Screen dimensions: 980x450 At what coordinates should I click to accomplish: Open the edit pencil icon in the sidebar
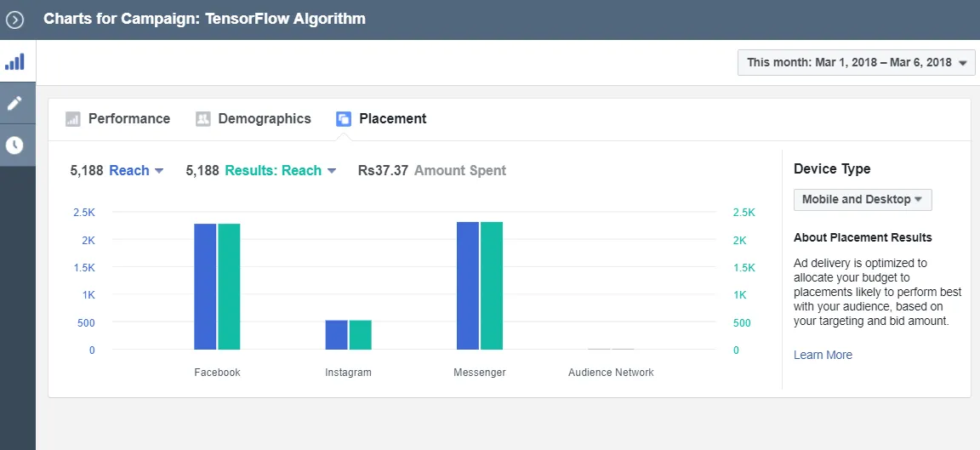[x=14, y=103]
